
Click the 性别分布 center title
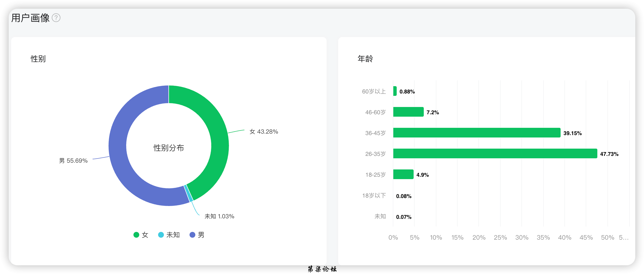click(x=169, y=148)
